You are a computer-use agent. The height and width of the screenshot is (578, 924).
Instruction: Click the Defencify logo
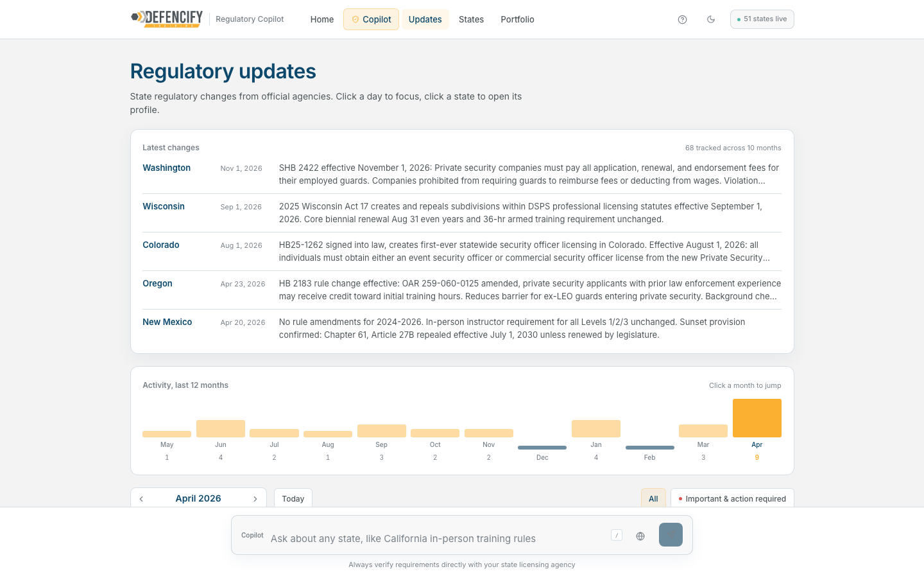167,19
